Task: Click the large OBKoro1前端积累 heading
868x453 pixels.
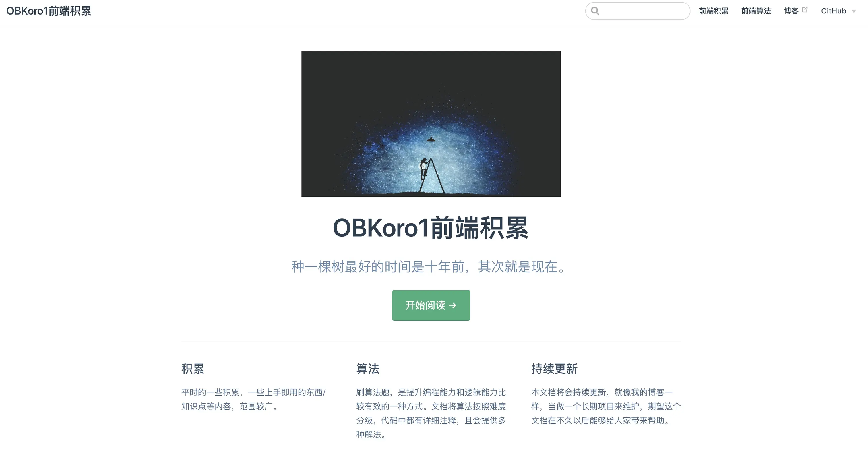Action: coord(431,228)
